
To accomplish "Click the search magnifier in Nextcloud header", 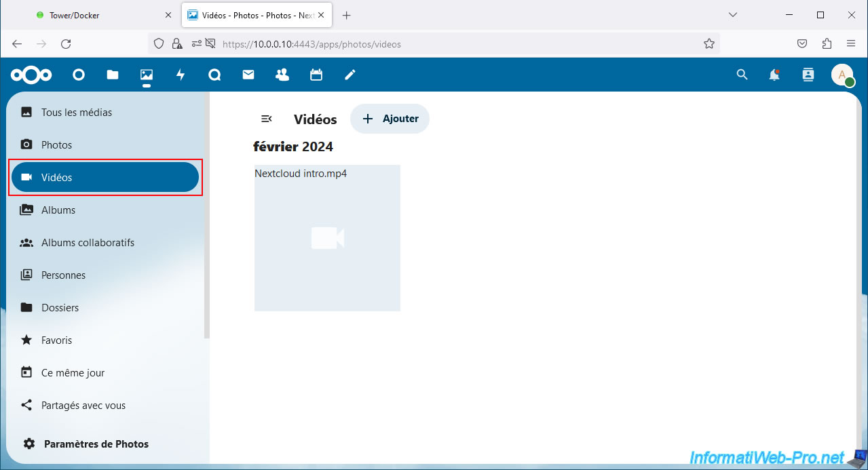I will (742, 75).
